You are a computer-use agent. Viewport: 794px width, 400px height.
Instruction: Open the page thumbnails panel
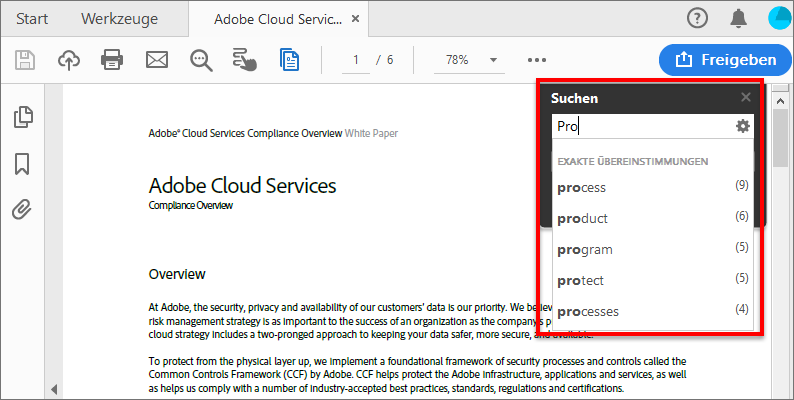(22, 117)
